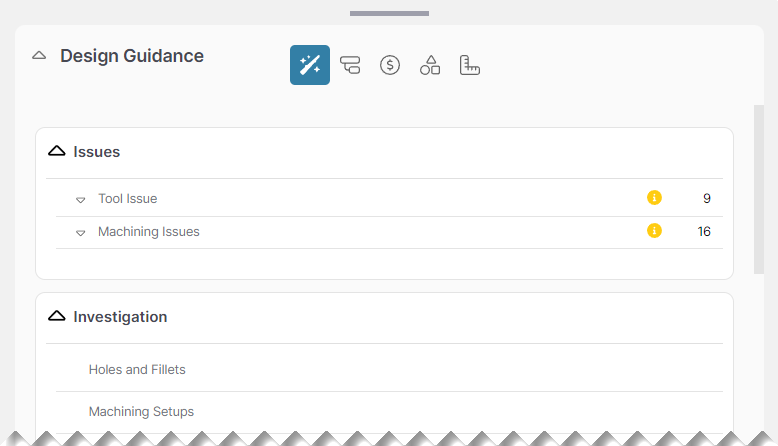This screenshot has width=778, height=446.
Task: Select the Machining Issues label
Action: (148, 232)
